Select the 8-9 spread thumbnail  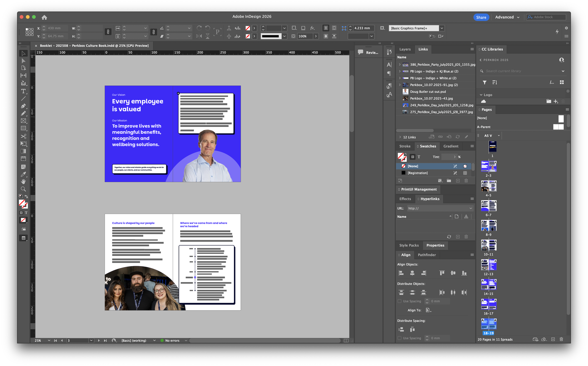pos(489,226)
